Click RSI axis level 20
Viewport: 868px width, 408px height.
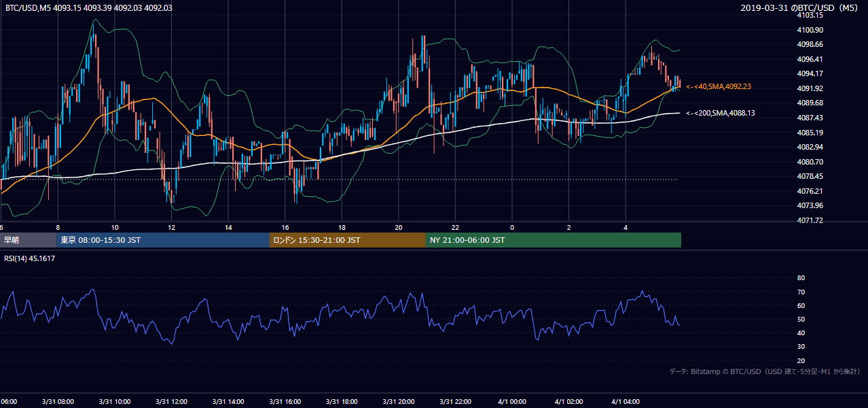801,361
